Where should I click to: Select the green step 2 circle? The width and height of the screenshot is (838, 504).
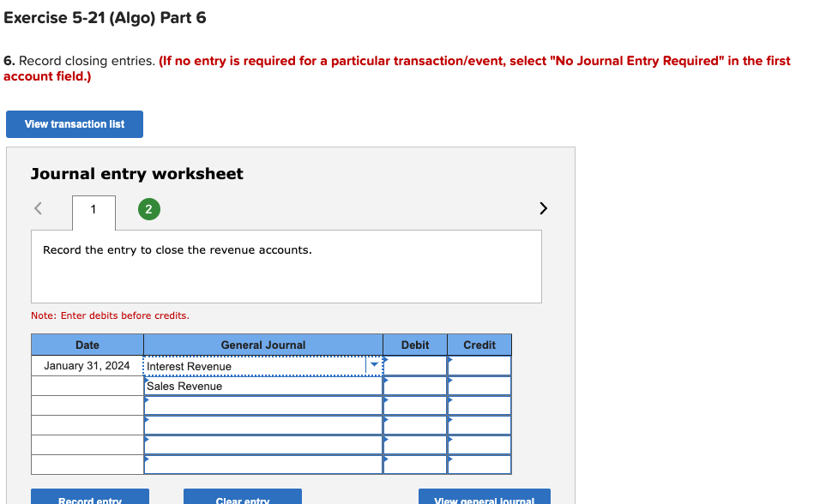tap(148, 208)
